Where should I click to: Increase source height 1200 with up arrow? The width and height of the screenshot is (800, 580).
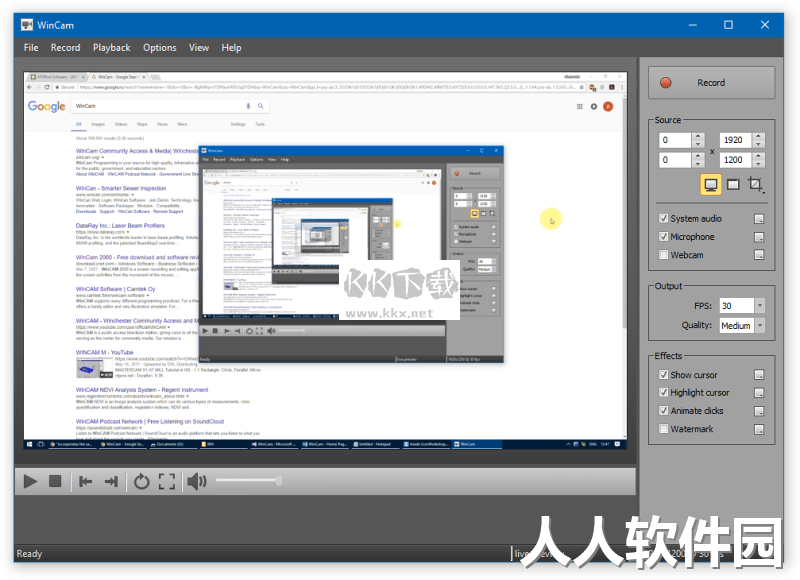pos(759,156)
